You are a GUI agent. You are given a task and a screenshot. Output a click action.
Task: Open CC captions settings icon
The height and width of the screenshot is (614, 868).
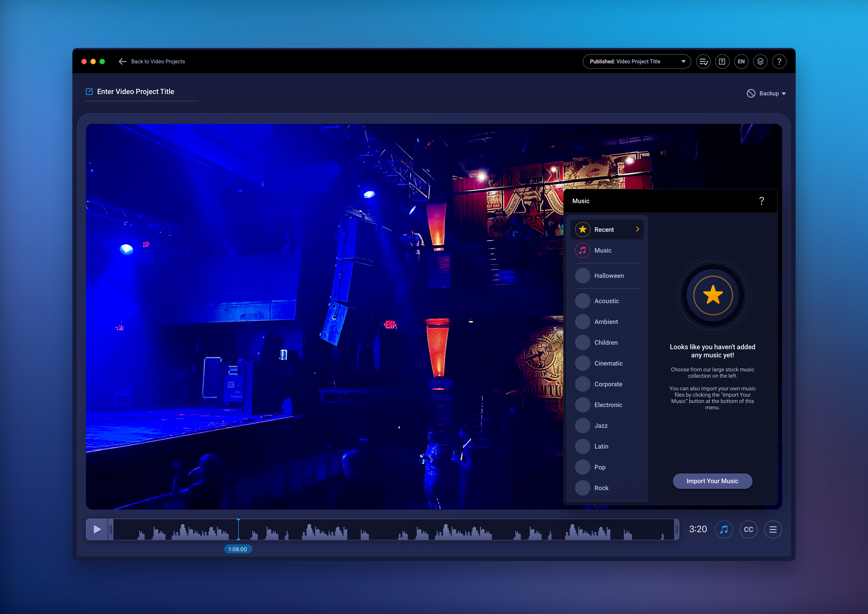749,529
